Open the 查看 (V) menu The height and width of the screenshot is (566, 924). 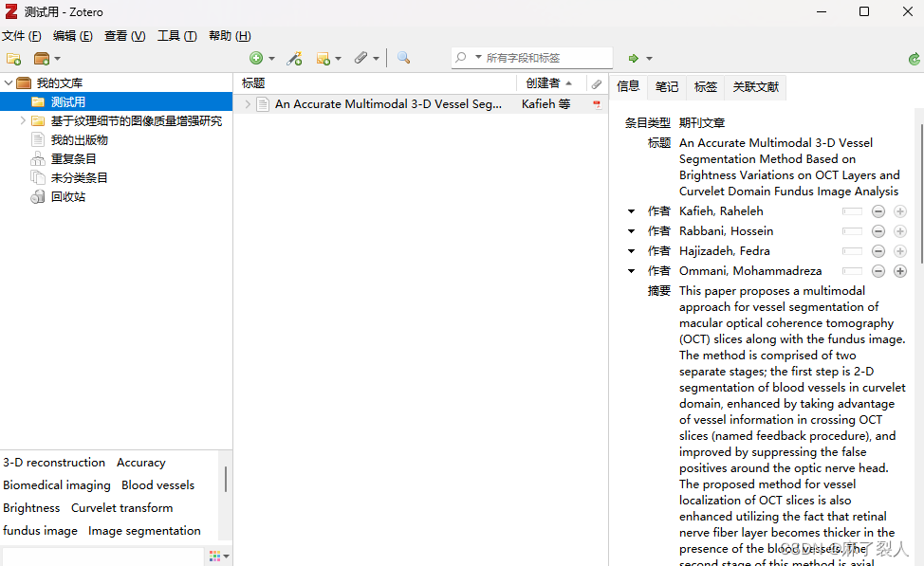point(125,36)
